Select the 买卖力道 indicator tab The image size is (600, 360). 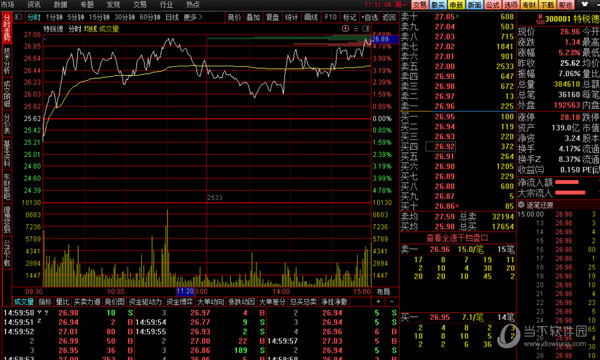coord(87,302)
